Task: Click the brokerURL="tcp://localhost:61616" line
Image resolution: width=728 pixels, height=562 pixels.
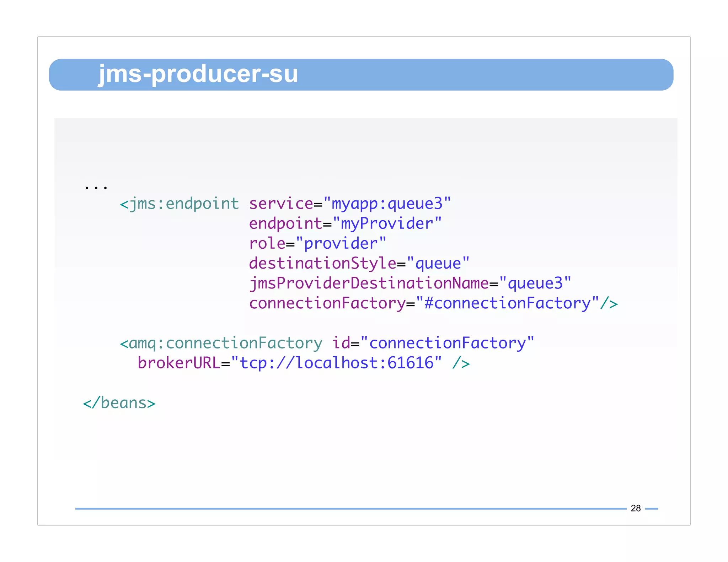Action: tap(304, 363)
